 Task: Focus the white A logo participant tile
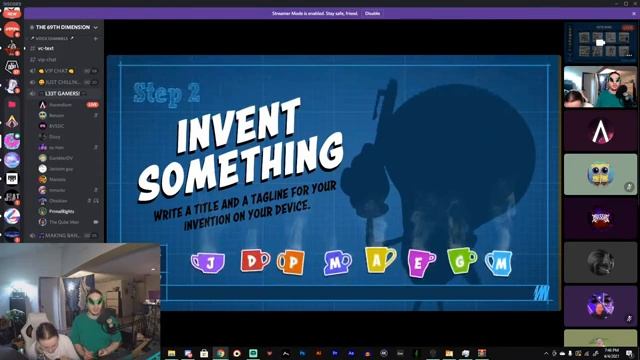pyautogui.click(x=600, y=131)
